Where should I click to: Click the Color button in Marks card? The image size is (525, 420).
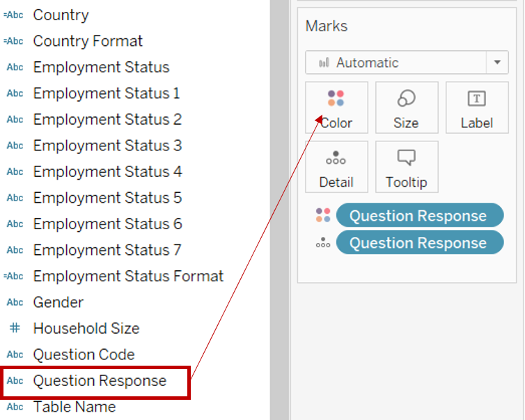click(x=336, y=107)
